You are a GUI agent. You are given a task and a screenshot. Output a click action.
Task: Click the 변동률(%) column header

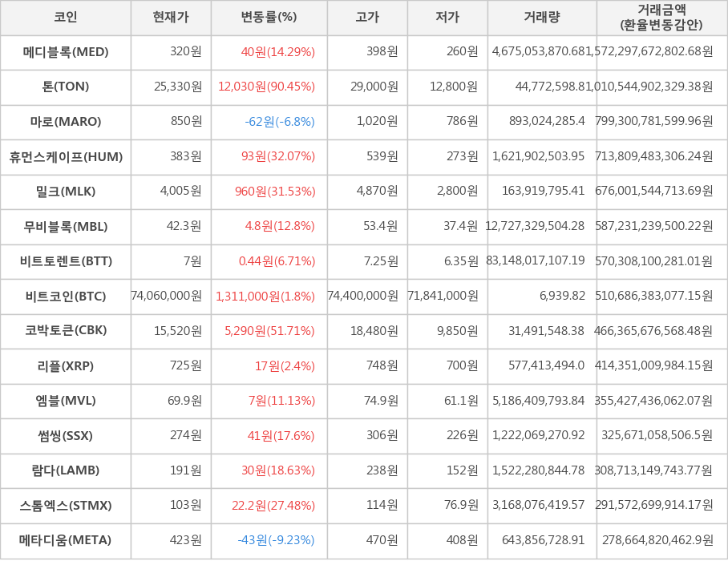[269, 17]
